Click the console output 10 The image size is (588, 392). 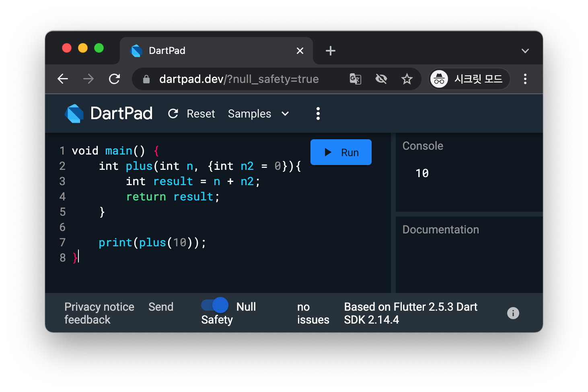pos(422,173)
